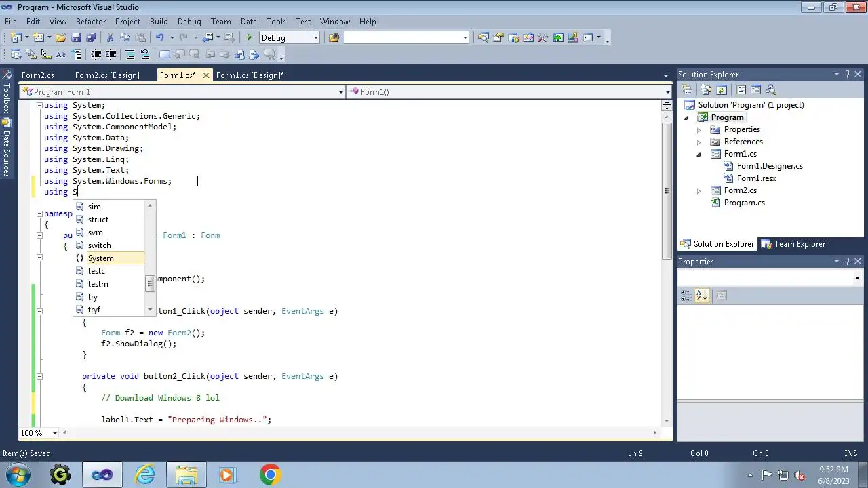
Task: Open the Find combo box on the toolbar
Action: click(465, 37)
